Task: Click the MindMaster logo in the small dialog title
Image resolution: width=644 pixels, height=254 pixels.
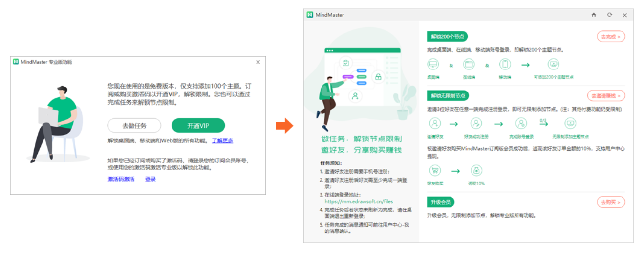Action: [16, 62]
